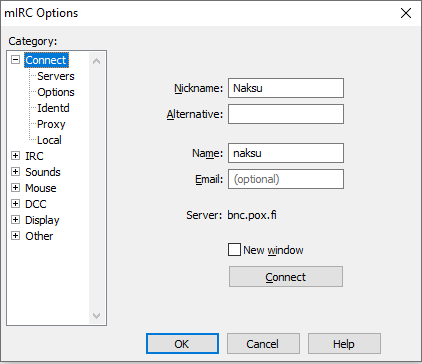Click the category list scroll down arrow

click(x=97, y=315)
